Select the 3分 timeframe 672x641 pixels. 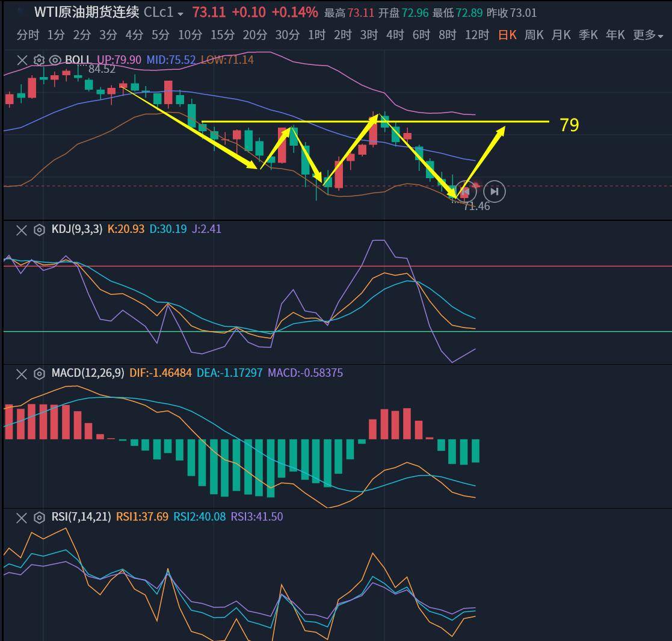[x=108, y=35]
